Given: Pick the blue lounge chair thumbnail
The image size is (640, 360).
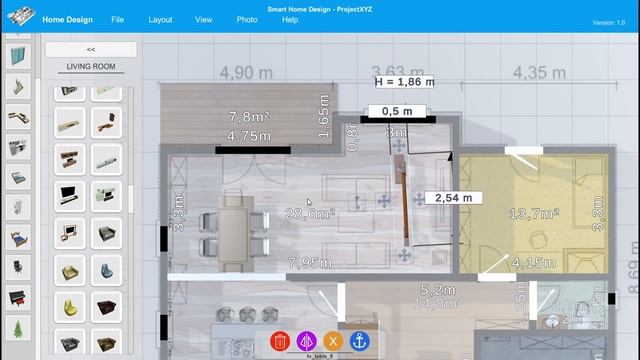Looking at the screenshot, I should (x=106, y=270).
